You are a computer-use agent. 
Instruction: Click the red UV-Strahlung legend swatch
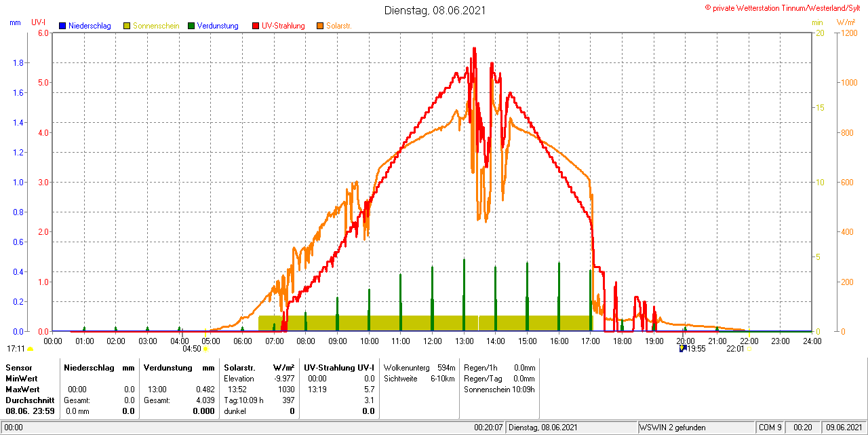[256, 26]
